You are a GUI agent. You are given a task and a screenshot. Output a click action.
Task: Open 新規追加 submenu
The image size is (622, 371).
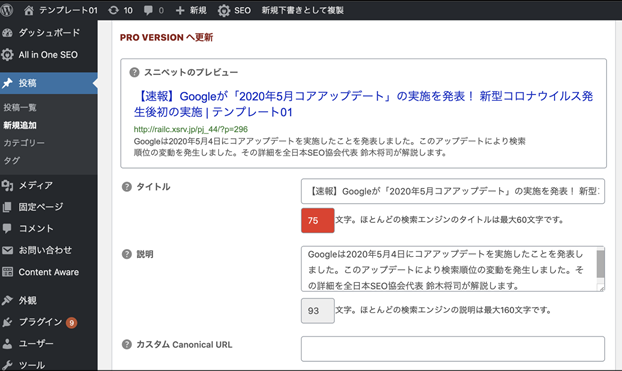pyautogui.click(x=20, y=125)
